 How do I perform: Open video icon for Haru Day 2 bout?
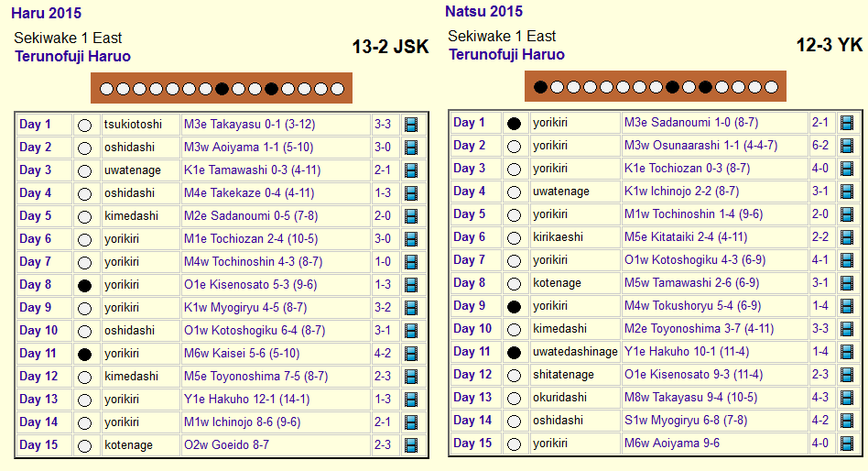[x=411, y=148]
